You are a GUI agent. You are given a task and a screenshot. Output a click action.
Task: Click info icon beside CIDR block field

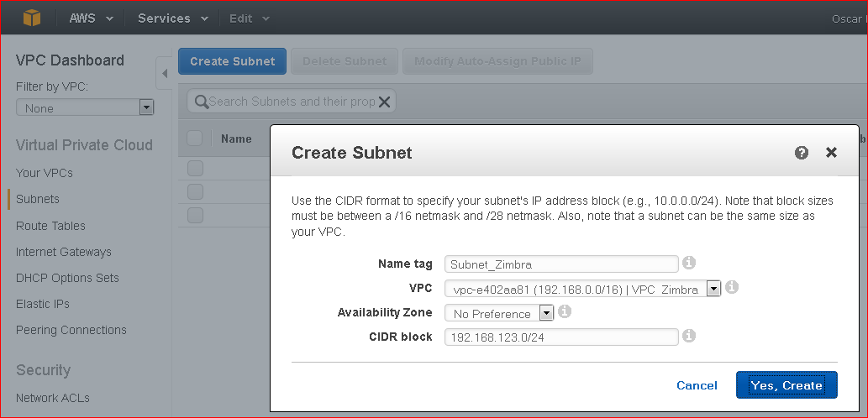689,336
